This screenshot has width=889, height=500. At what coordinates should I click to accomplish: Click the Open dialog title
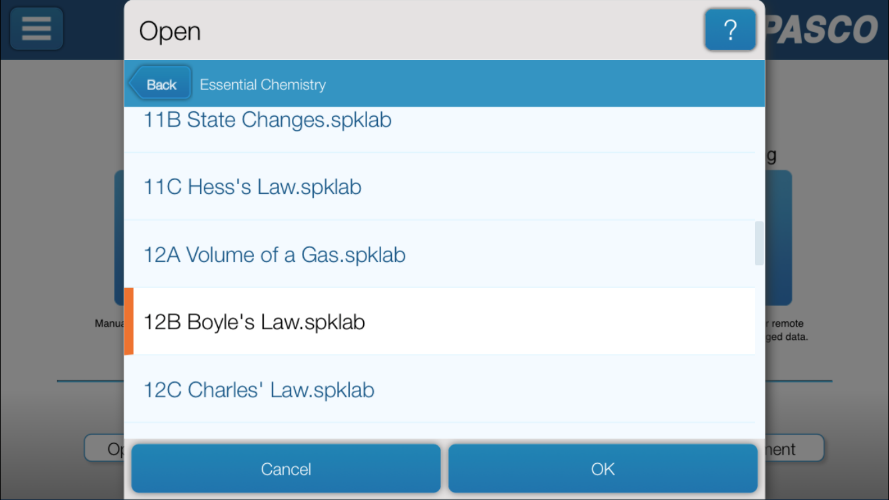click(170, 31)
